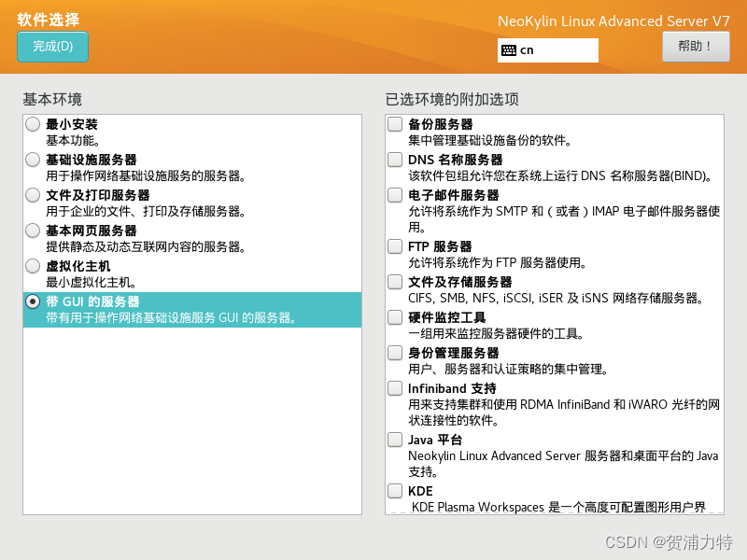Select the 虚拟化主机 radio option

(x=33, y=266)
